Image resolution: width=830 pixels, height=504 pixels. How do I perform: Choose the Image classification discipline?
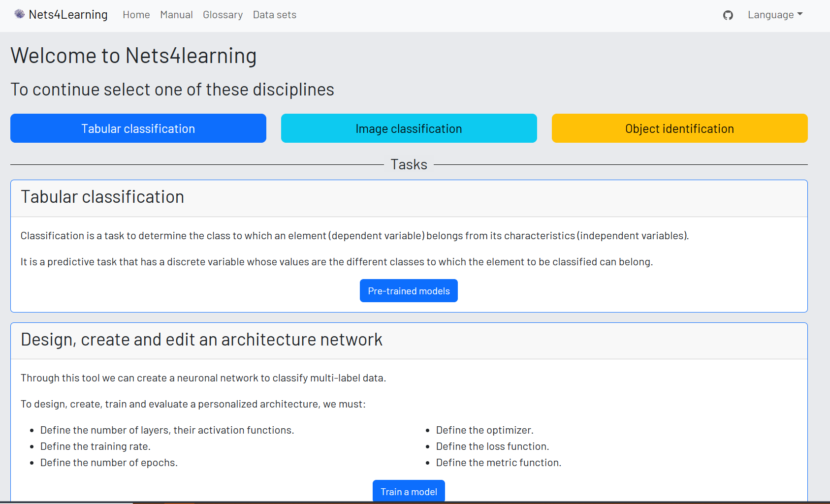point(409,128)
